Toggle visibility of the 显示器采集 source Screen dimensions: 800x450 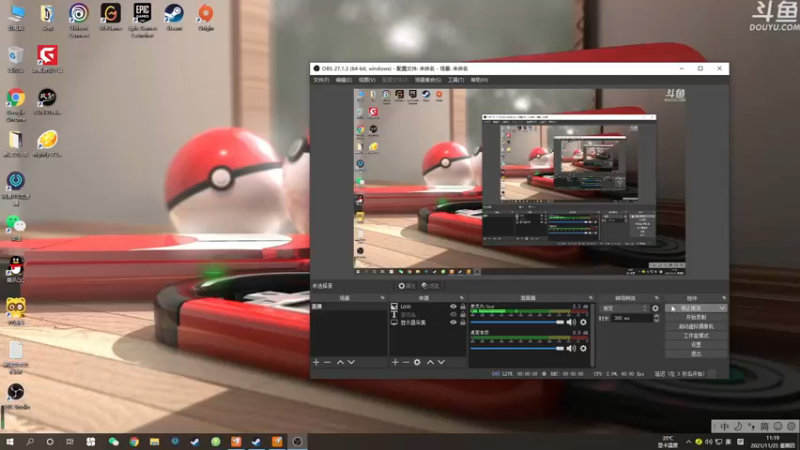[x=453, y=322]
